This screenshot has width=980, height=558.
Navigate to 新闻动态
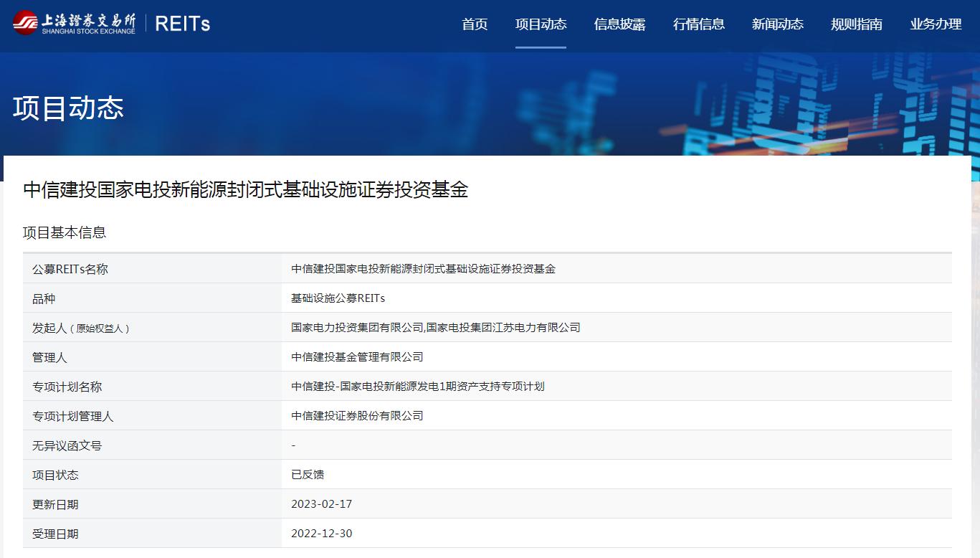tap(777, 24)
